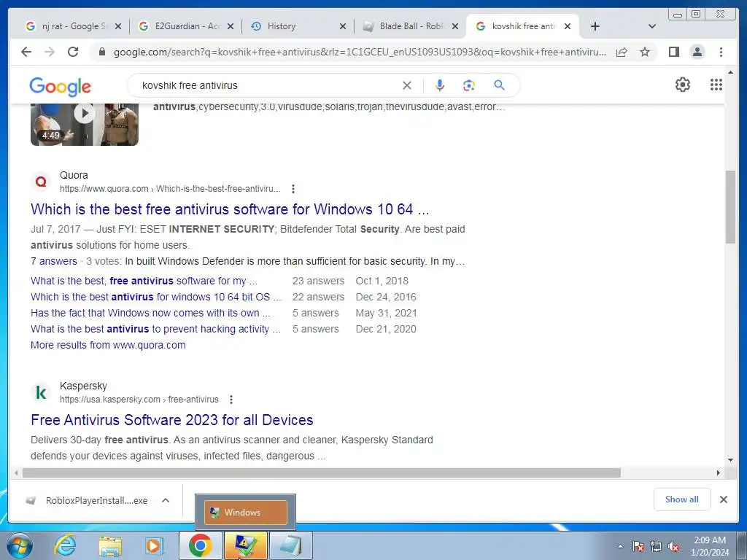Viewport: 747px width, 560px height.
Task: Close the nj rat tab
Action: tap(118, 26)
